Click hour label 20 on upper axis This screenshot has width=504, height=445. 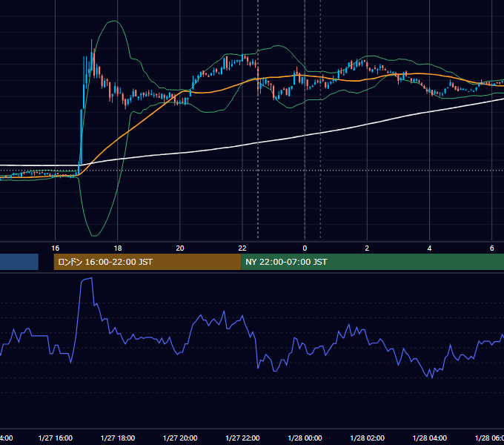pos(180,248)
